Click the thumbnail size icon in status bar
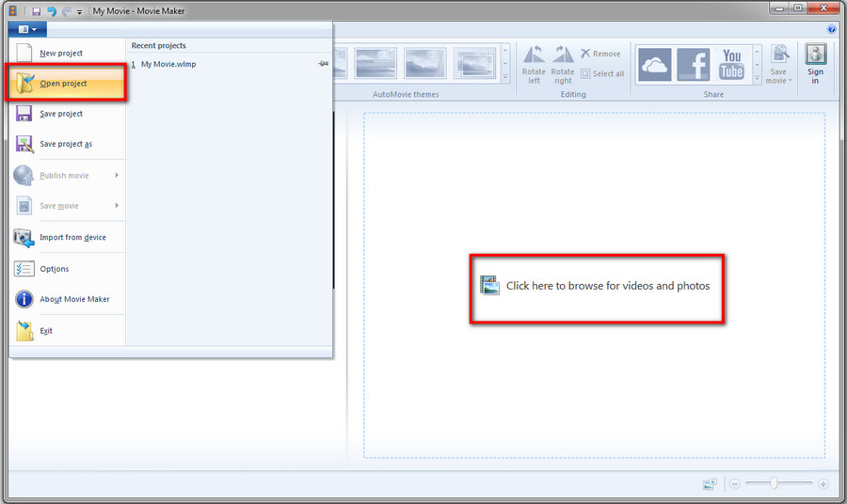 coord(710,484)
